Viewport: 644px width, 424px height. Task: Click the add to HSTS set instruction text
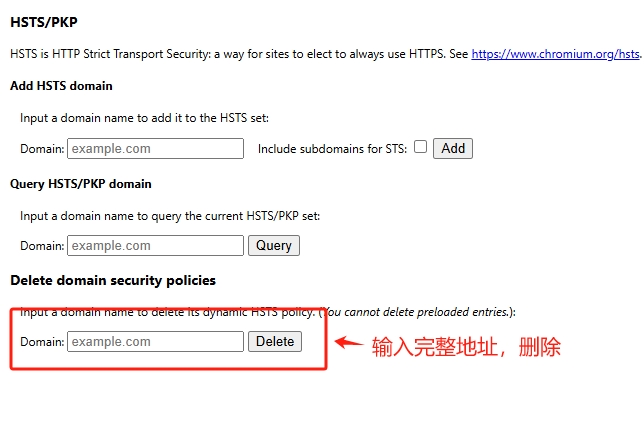[144, 118]
